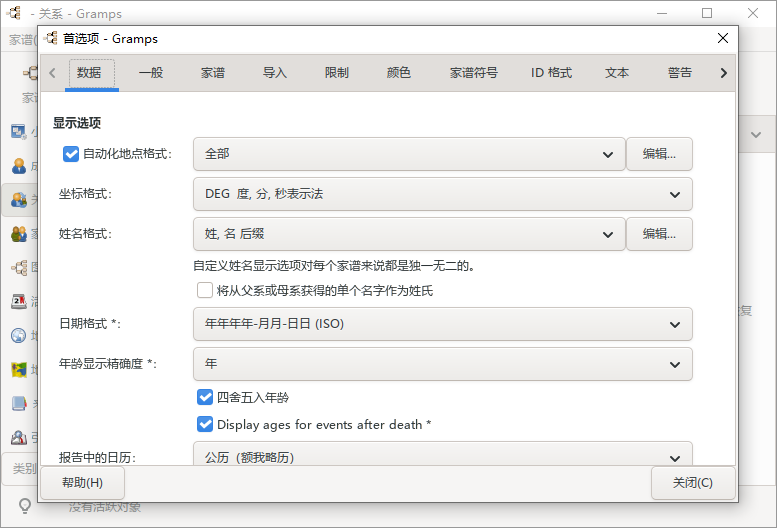Screen dimensions: 777x528
Task: Click 关闭(C) button
Action: click(x=693, y=482)
